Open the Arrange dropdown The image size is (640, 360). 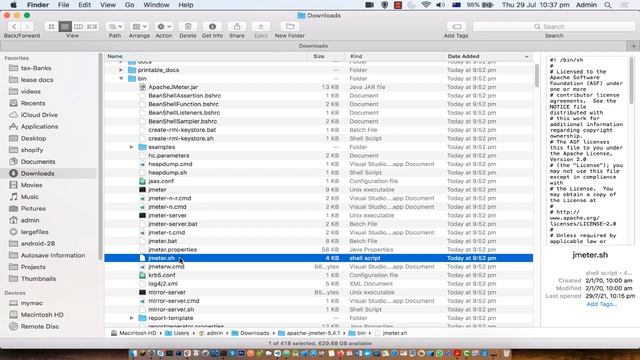pos(139,27)
